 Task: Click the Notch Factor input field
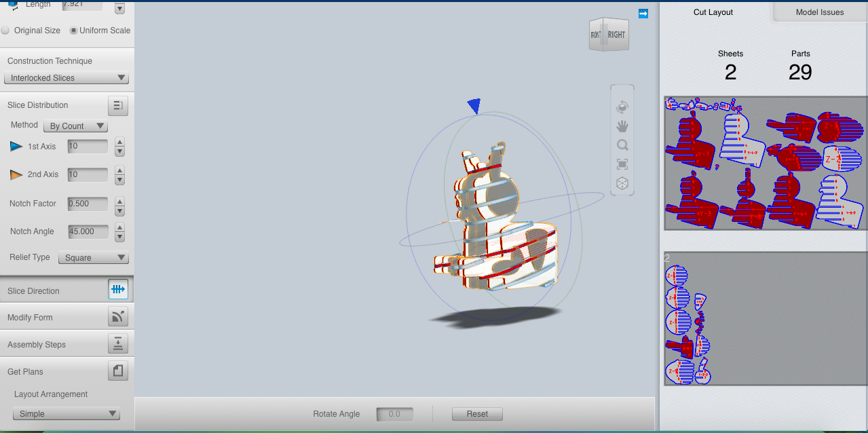[88, 204]
